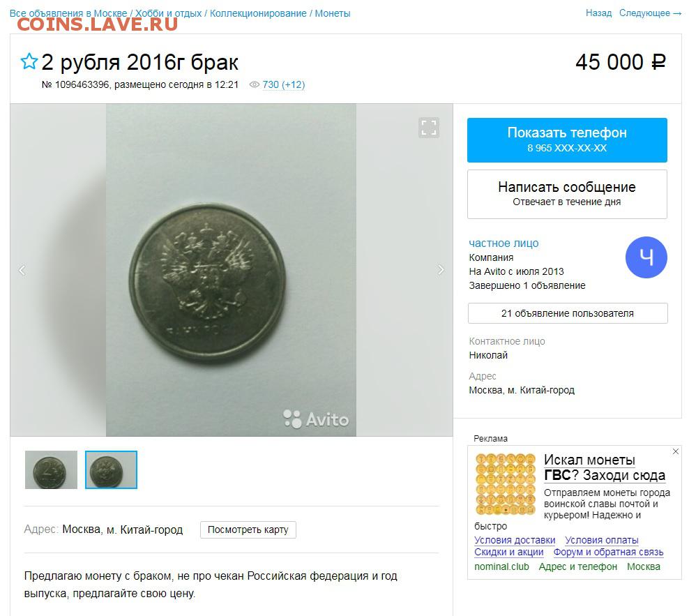Go to next photo with right arrow
Image resolution: width=689 pixels, height=616 pixels.
[441, 270]
